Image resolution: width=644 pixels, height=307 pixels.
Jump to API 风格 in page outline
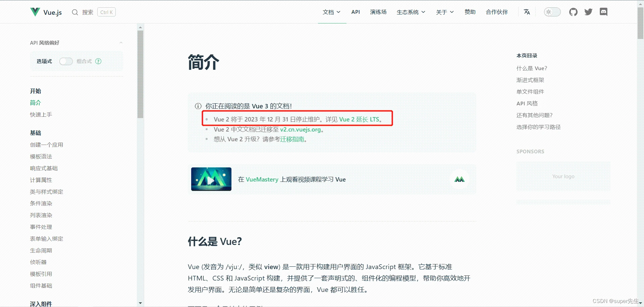click(527, 104)
